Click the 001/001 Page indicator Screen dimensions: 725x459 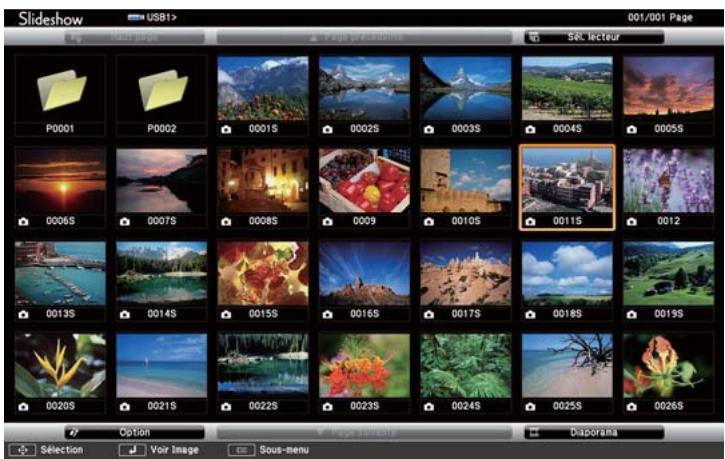(660, 18)
